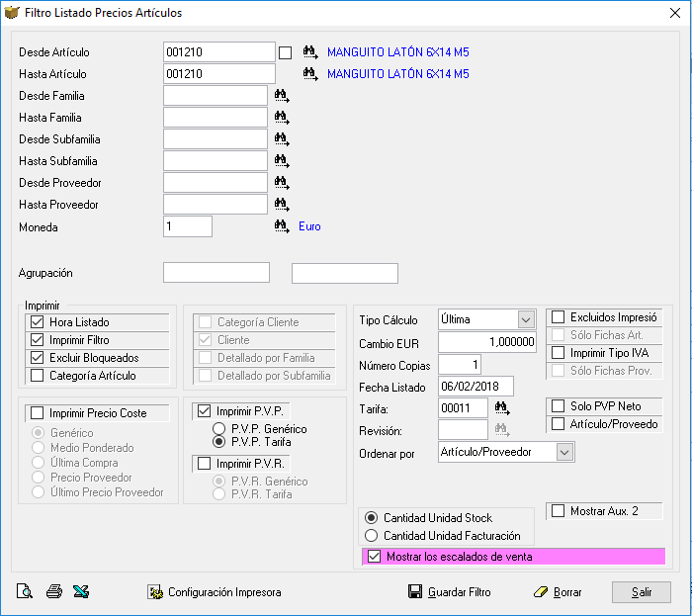692x616 pixels.
Task: Enable Imprimir P.V.R. checkbox
Action: (x=204, y=464)
